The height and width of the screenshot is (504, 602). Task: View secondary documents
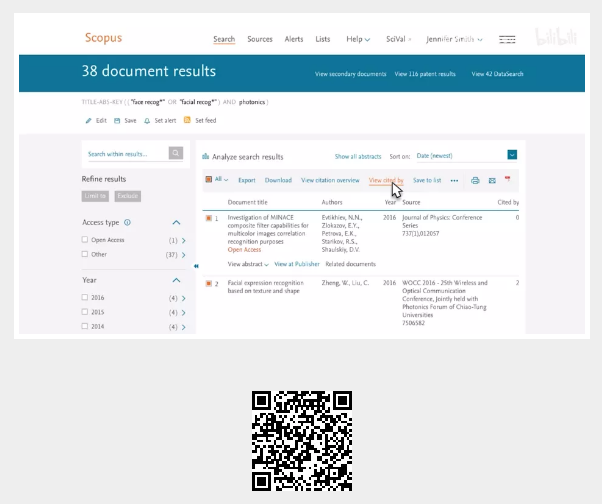pos(351,74)
